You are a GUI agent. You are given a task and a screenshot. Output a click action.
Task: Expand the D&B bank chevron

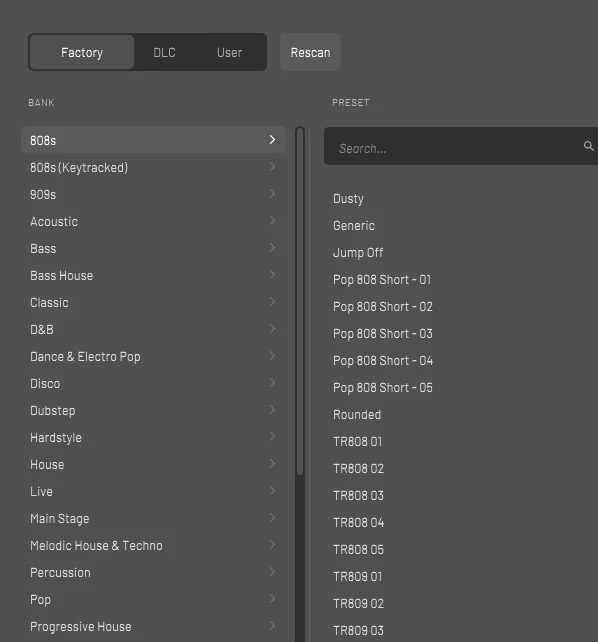click(x=273, y=329)
